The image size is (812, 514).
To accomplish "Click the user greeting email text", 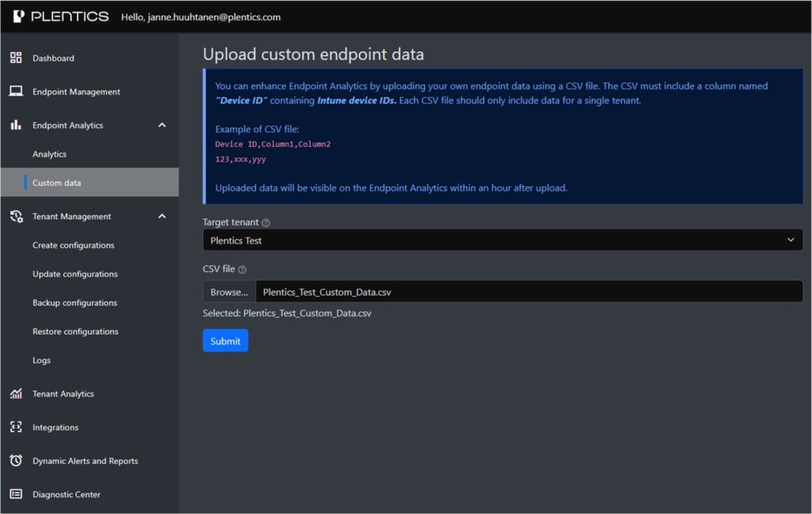I will point(201,17).
